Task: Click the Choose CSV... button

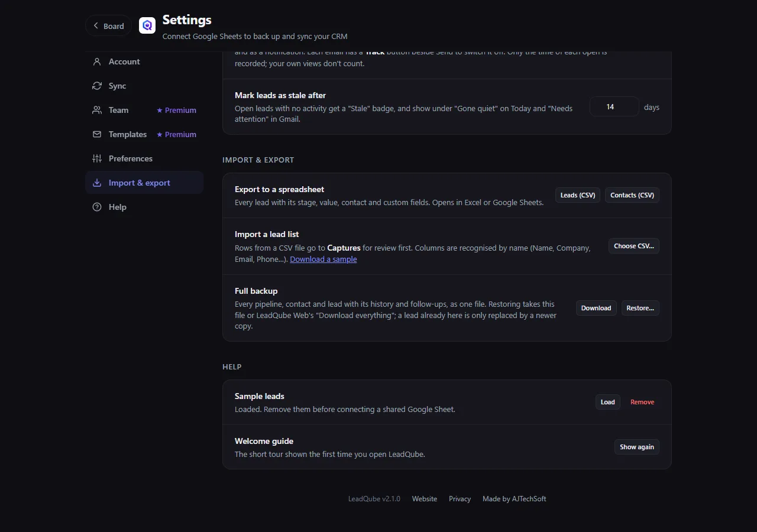Action: coord(634,246)
